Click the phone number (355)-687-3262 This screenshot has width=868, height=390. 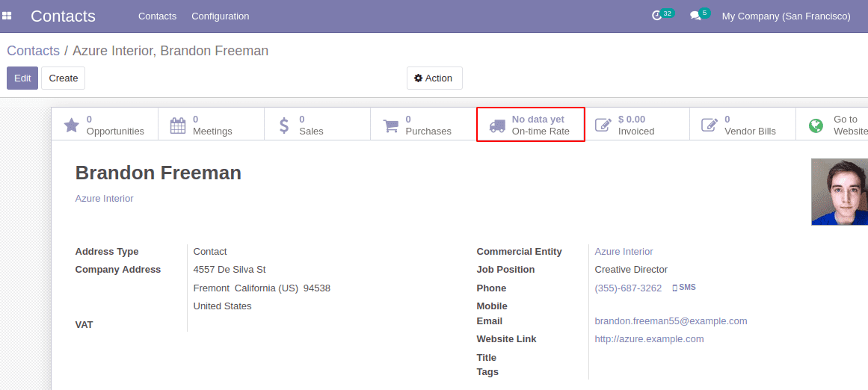coord(628,288)
